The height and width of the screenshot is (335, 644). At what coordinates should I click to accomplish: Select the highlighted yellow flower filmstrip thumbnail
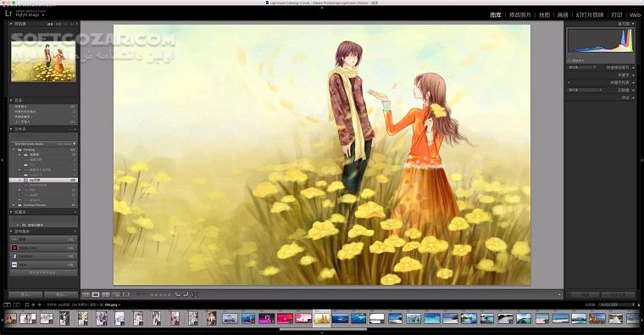tap(322, 318)
